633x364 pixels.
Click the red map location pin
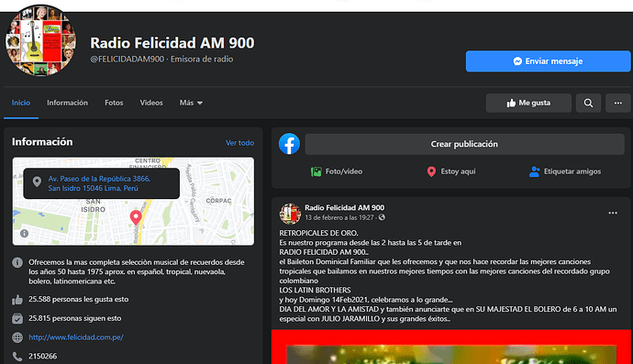click(136, 217)
